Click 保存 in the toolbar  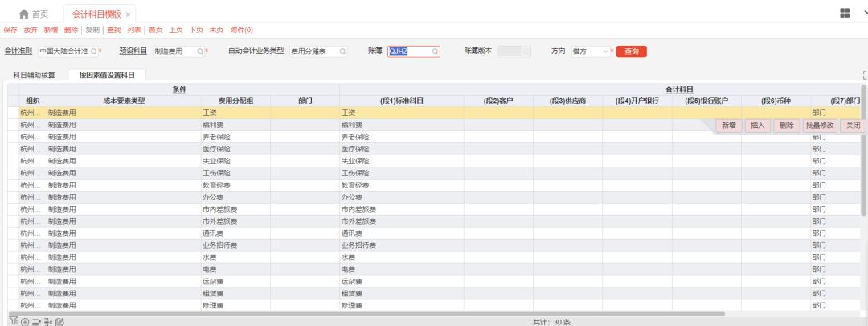[x=10, y=30]
